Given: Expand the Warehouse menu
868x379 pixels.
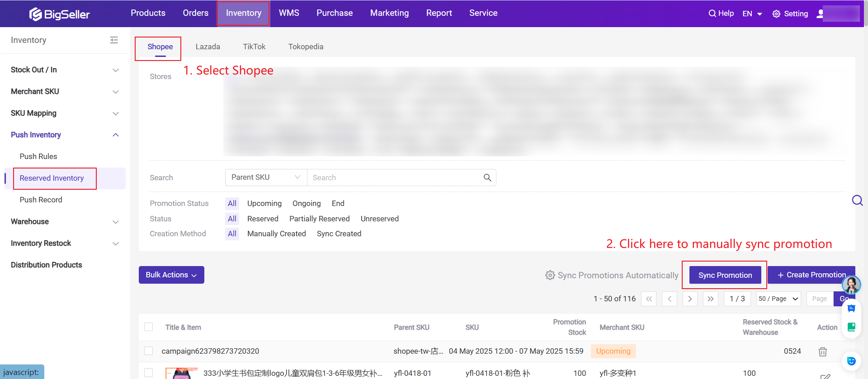Looking at the screenshot, I should pyautogui.click(x=65, y=221).
